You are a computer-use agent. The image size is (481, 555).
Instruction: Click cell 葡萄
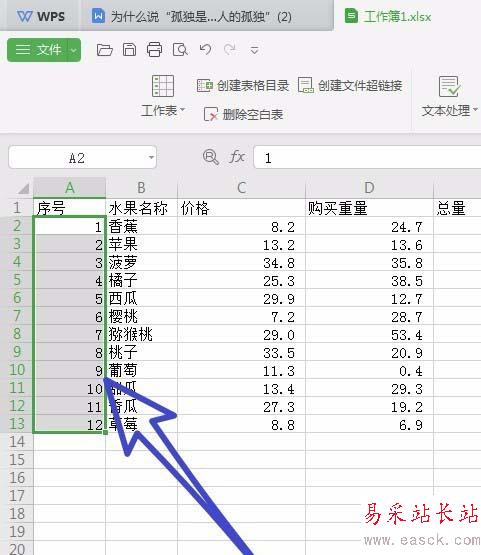tap(141, 370)
